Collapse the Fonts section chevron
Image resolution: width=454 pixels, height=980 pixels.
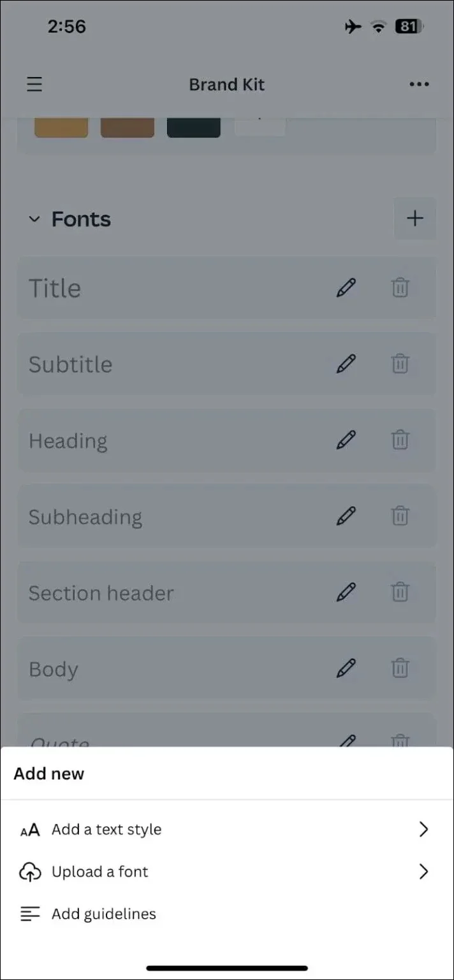coord(34,219)
